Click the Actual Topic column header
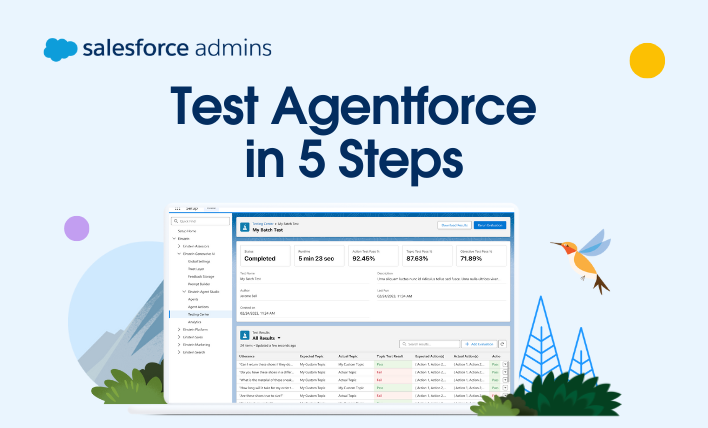The image size is (708, 428). tap(348, 356)
